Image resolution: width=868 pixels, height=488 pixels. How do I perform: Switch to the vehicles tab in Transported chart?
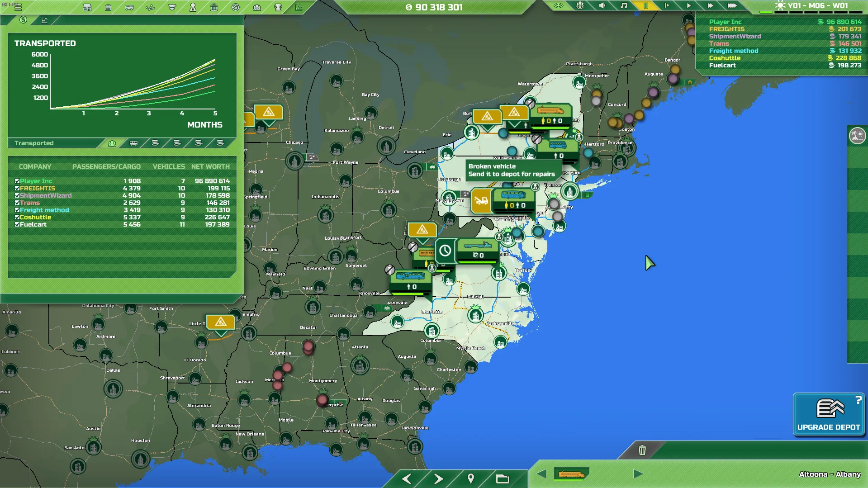pos(133,143)
